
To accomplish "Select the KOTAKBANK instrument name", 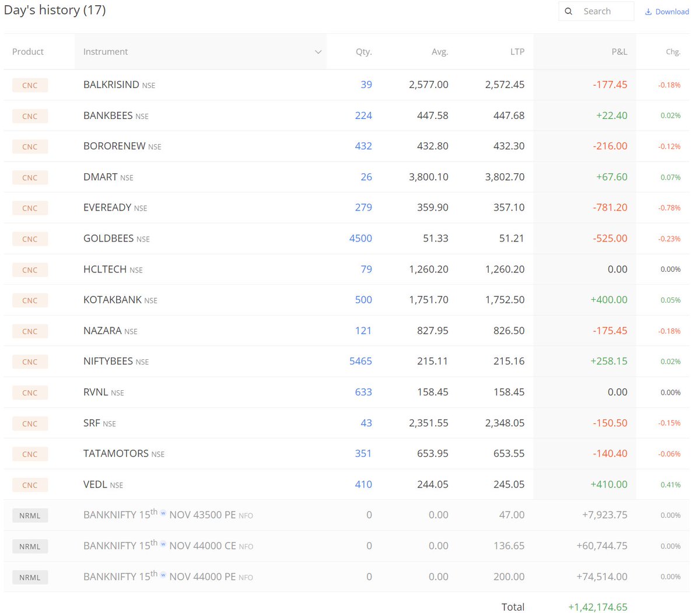I will click(x=113, y=300).
